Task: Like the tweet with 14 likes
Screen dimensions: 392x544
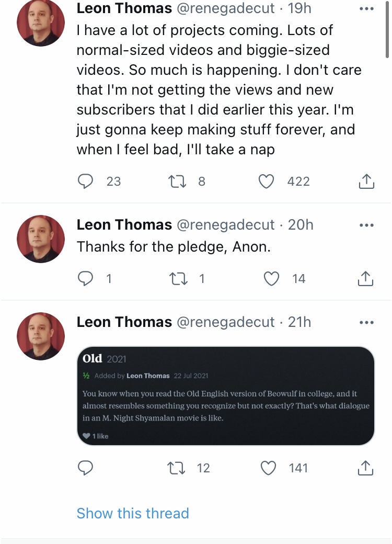Action: pyautogui.click(x=271, y=279)
